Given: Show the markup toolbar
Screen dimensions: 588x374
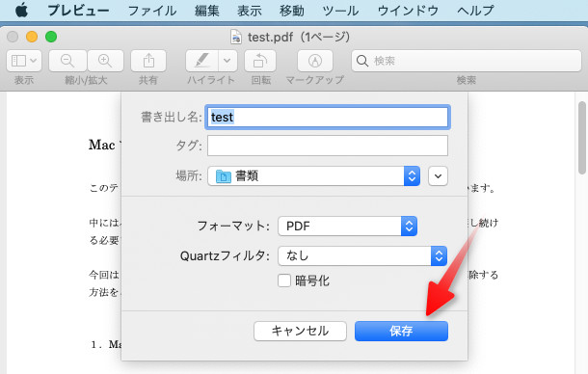Looking at the screenshot, I should (x=315, y=61).
